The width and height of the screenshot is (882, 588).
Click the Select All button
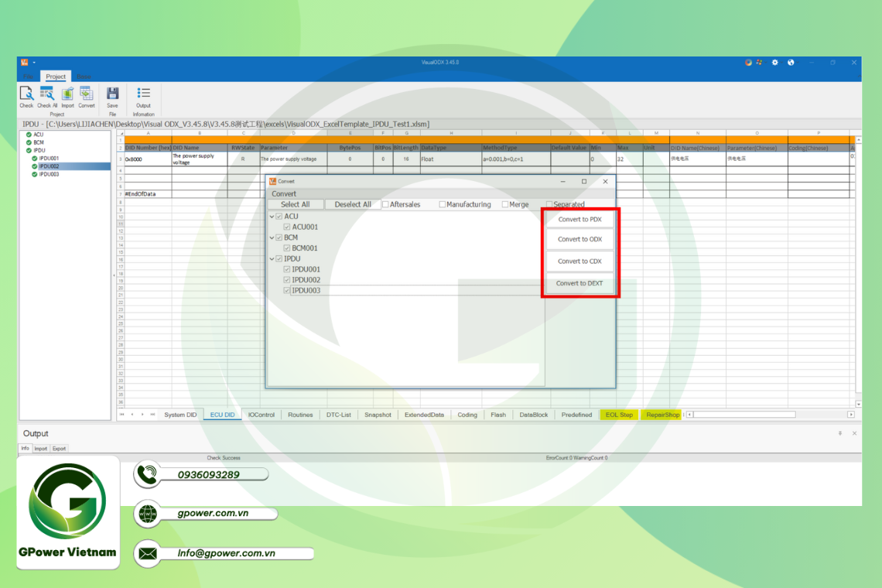(295, 204)
